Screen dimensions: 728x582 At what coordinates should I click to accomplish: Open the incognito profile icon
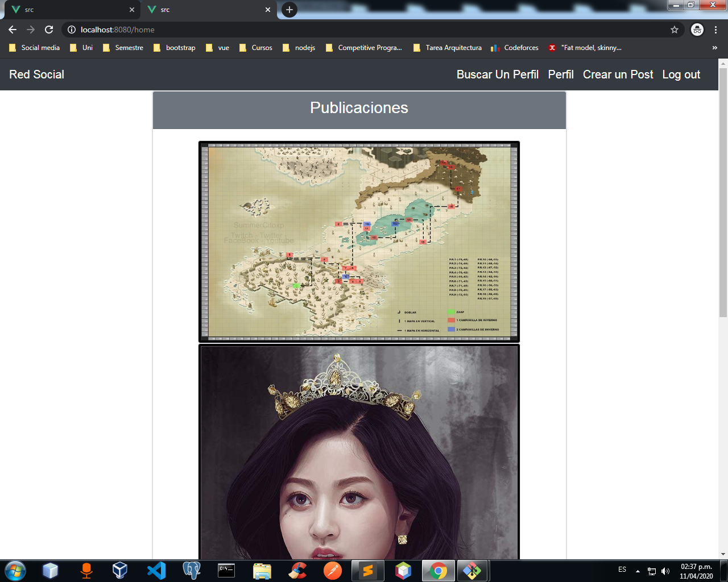[x=697, y=30]
